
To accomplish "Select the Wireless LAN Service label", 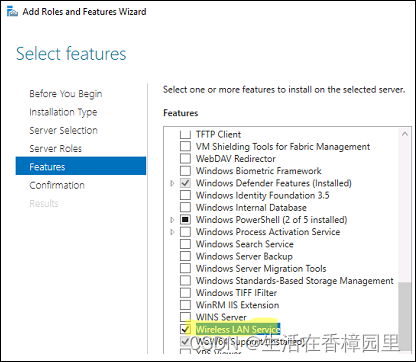I will [238, 329].
